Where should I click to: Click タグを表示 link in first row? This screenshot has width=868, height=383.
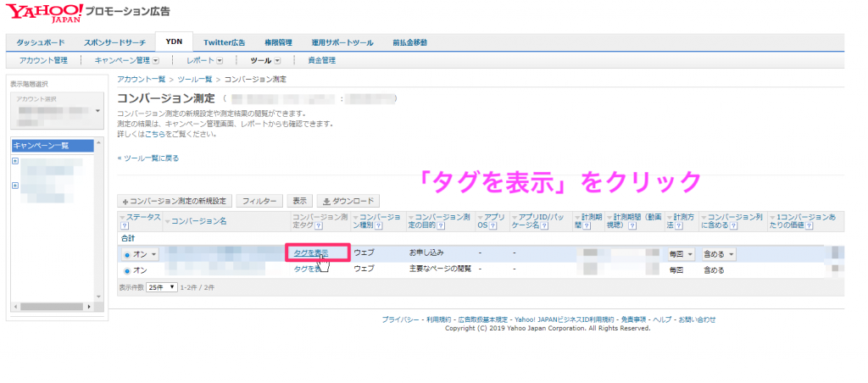310,253
